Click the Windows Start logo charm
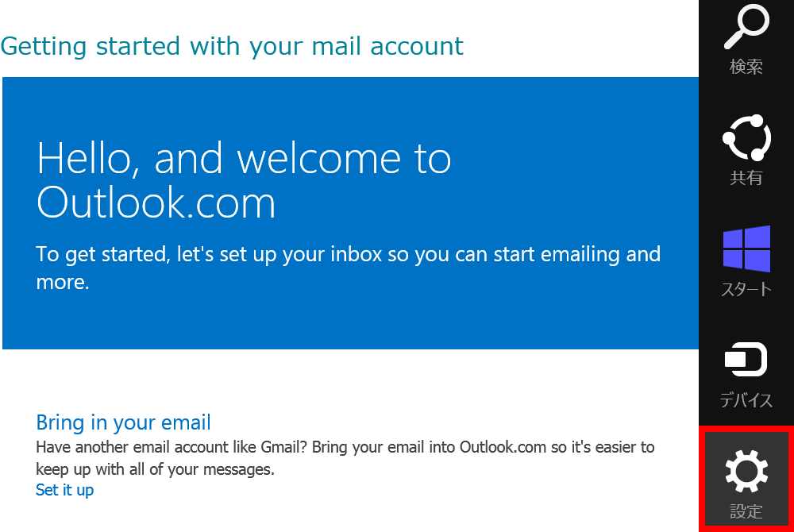The height and width of the screenshot is (532, 794). click(746, 249)
